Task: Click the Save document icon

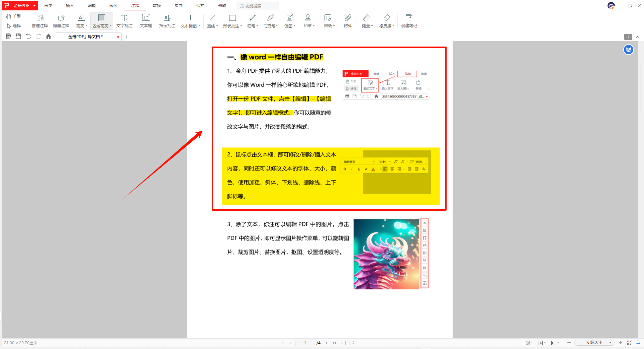Action: pos(18,37)
